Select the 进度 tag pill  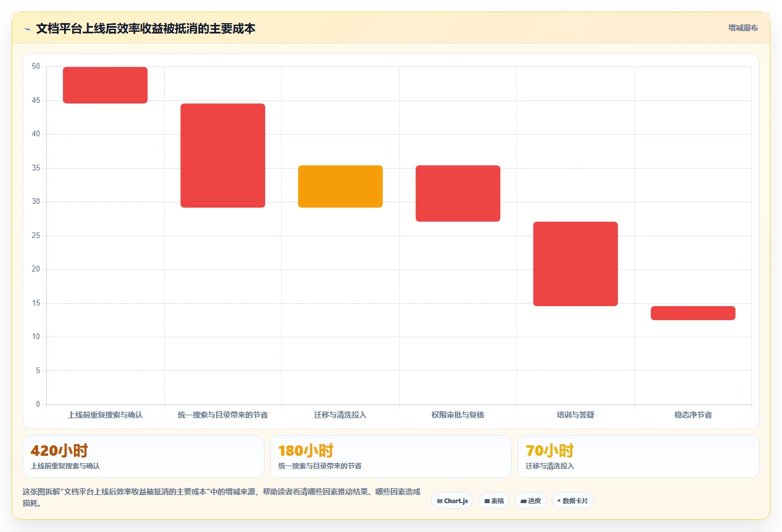[531, 501]
